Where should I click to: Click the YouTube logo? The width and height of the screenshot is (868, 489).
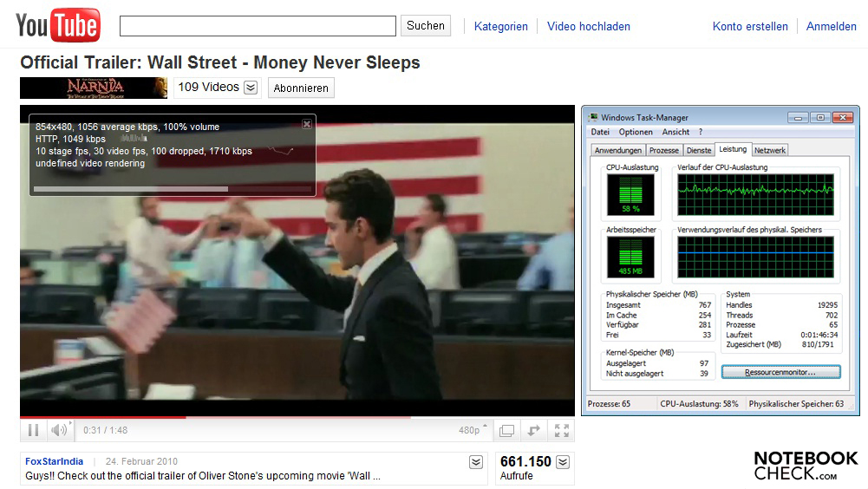(58, 25)
